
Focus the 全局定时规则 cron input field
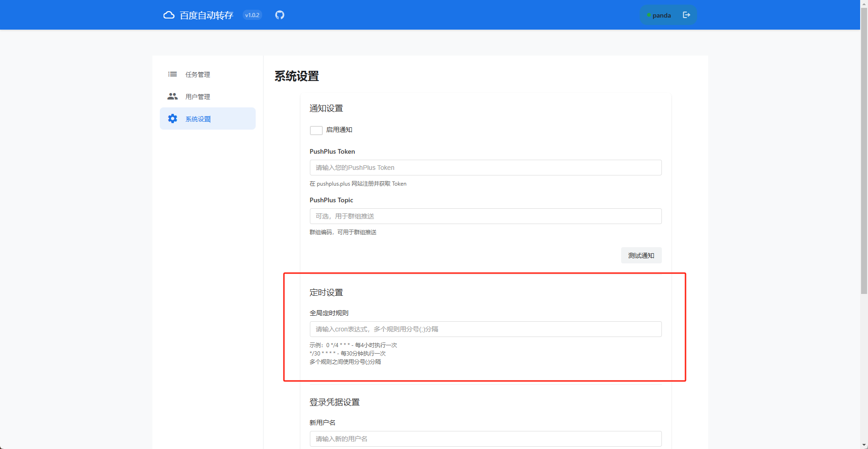pyautogui.click(x=485, y=329)
